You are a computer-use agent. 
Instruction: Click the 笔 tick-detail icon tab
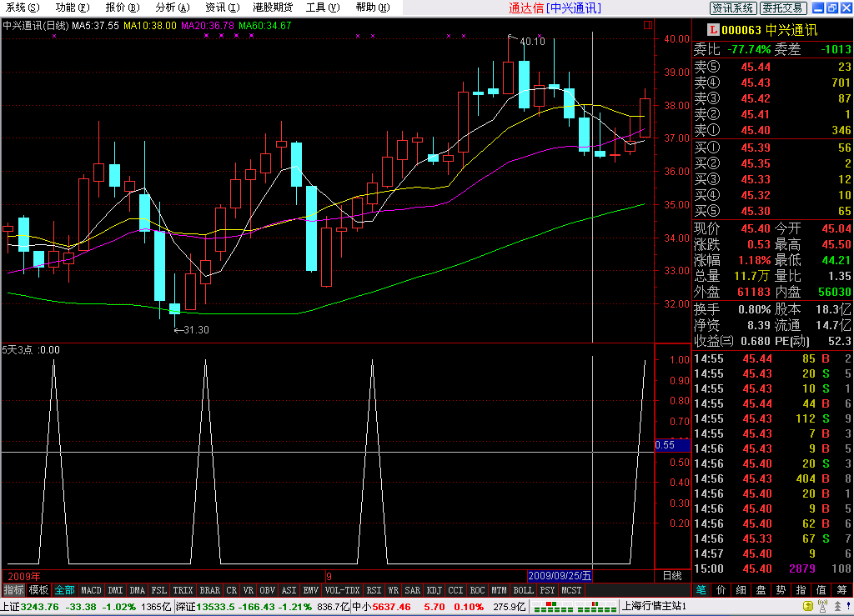[701, 590]
